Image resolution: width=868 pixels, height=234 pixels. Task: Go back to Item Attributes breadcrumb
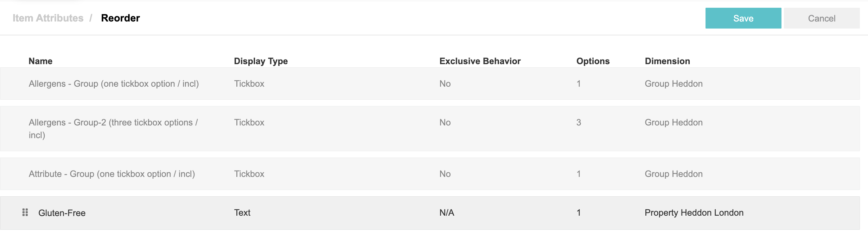[x=48, y=18]
